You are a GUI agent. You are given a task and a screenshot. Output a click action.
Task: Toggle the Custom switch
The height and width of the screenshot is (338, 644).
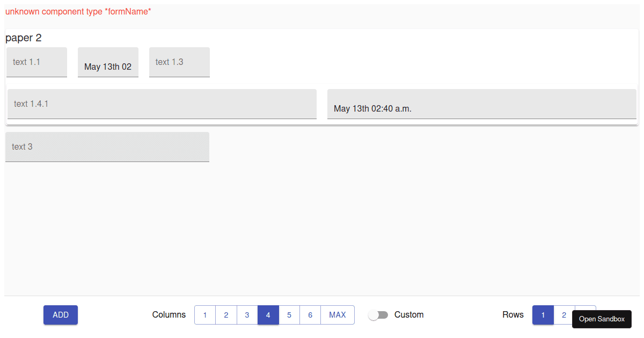378,315
